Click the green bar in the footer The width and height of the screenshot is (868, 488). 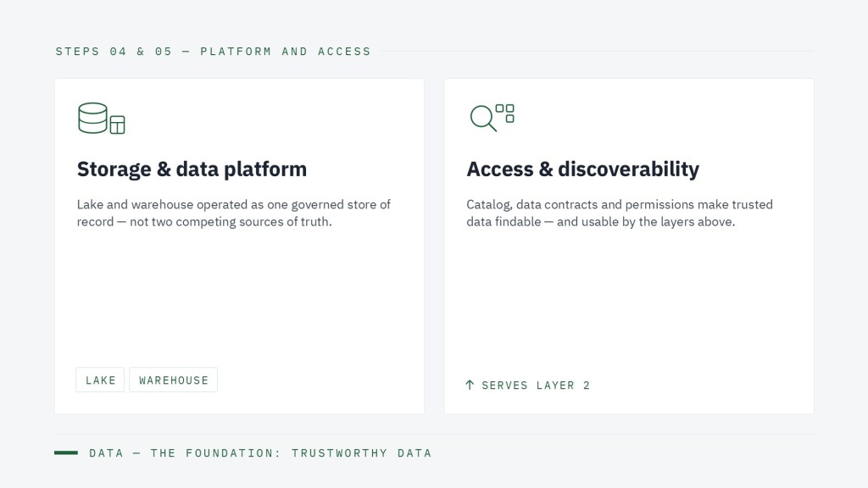coord(66,453)
